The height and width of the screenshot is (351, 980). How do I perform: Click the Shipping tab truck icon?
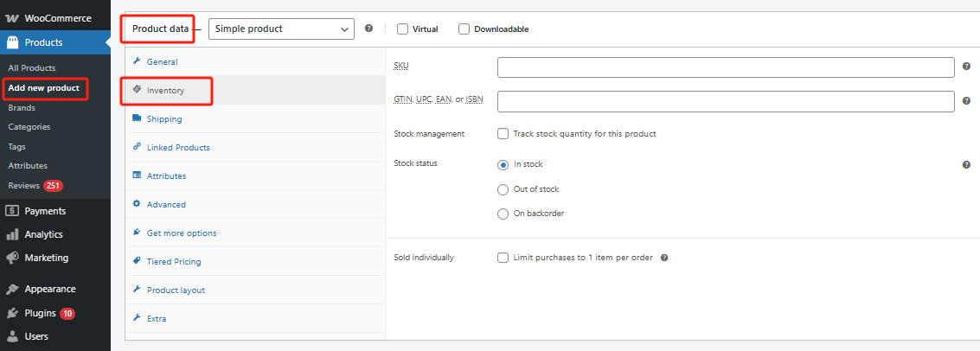(137, 118)
